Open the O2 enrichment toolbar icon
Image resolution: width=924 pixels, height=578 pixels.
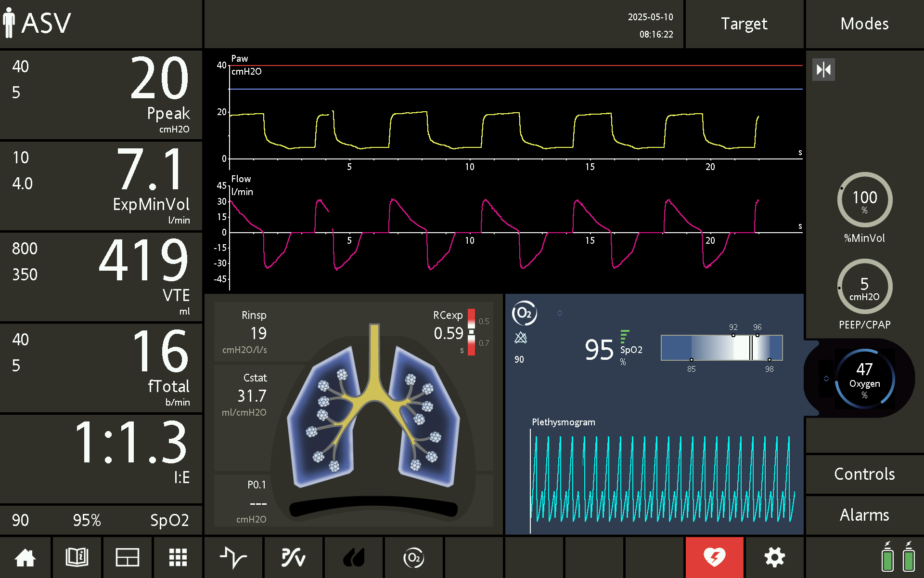(414, 558)
